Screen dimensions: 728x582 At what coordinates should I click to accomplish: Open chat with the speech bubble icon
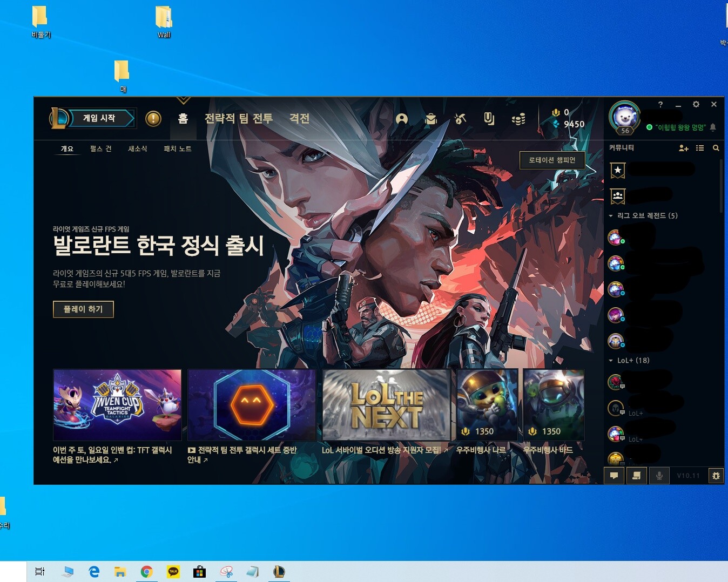(x=614, y=476)
